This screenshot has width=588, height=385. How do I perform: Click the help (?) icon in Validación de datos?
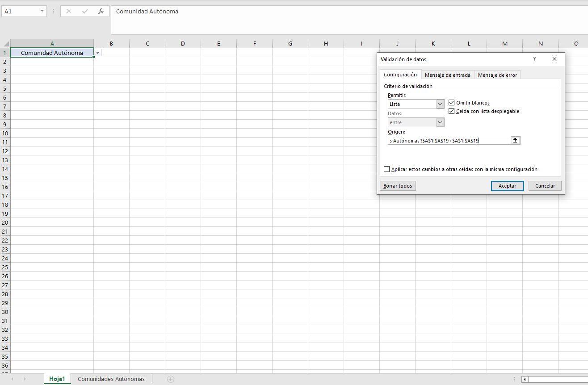(534, 59)
